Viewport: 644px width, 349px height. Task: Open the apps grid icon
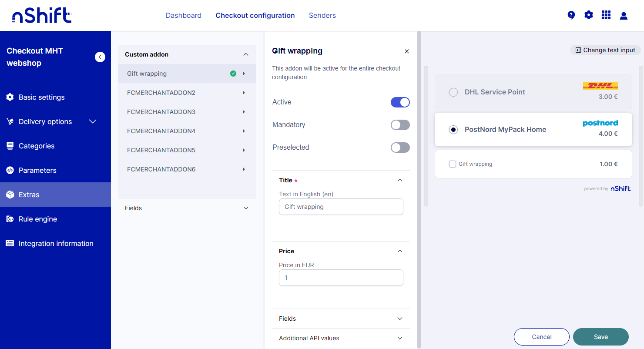click(x=606, y=15)
